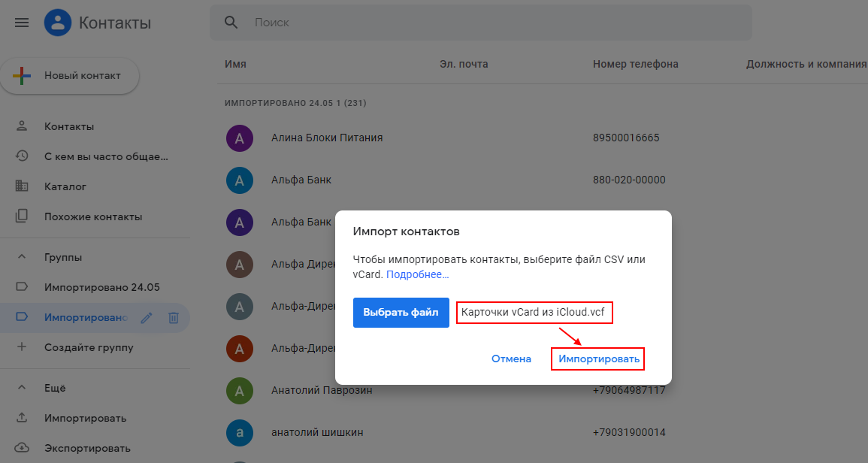Click the Выбрать файл button
Viewport: 868px width, 463px height.
click(401, 313)
